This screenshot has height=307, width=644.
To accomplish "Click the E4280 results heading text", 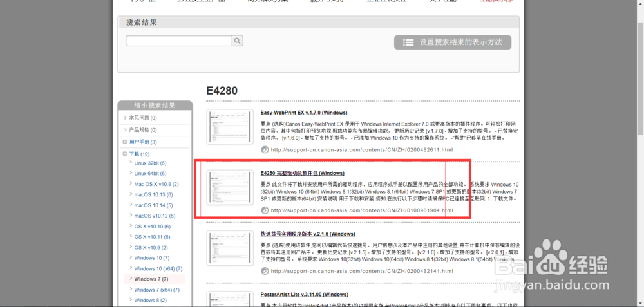I will click(x=222, y=91).
